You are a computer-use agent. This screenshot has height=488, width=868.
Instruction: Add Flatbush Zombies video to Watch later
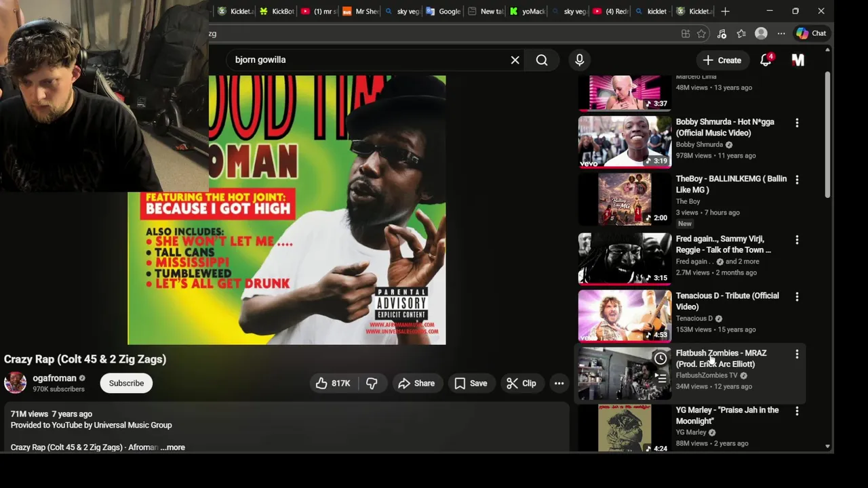pyautogui.click(x=660, y=359)
